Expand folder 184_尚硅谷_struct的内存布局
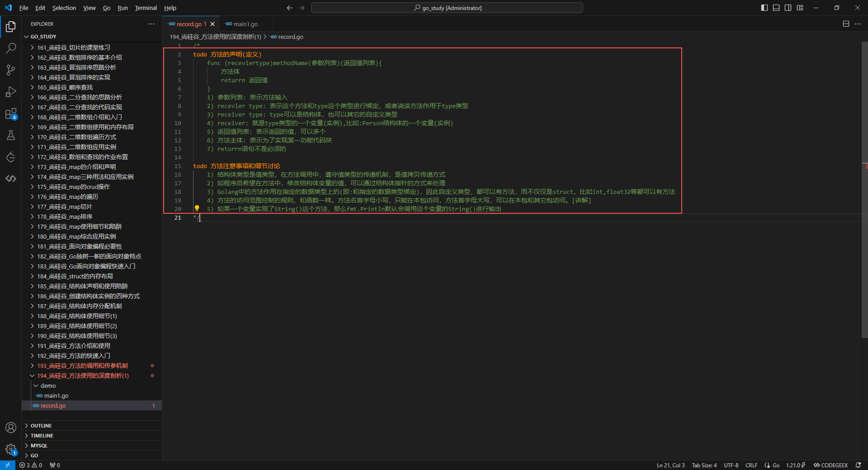This screenshot has height=470, width=868. click(x=92, y=276)
